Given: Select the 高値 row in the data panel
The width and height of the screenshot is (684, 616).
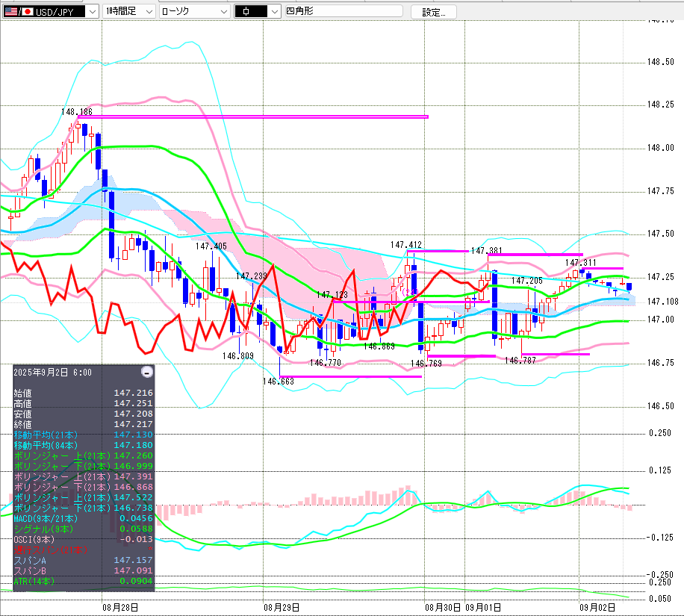Looking at the screenshot, I should point(84,403).
